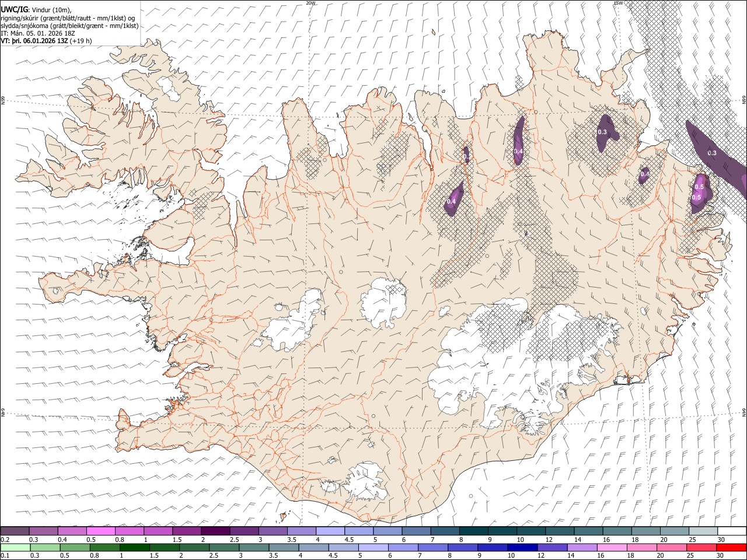This screenshot has height=560, width=747.
Task: Click the lower legend value 30
Action: point(720,556)
